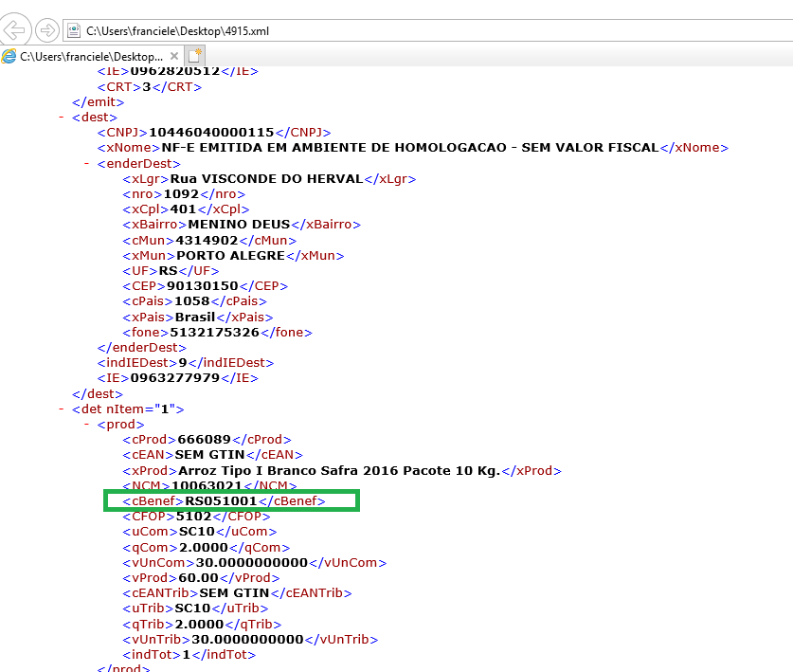Click the CNPJ value 10446040000115
The width and height of the screenshot is (793, 672).
(211, 133)
